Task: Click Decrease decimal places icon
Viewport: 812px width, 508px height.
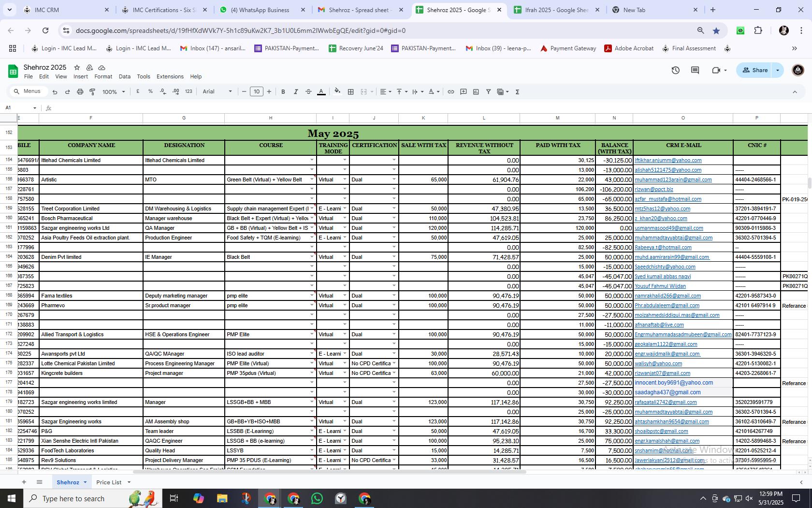Action: click(x=163, y=91)
